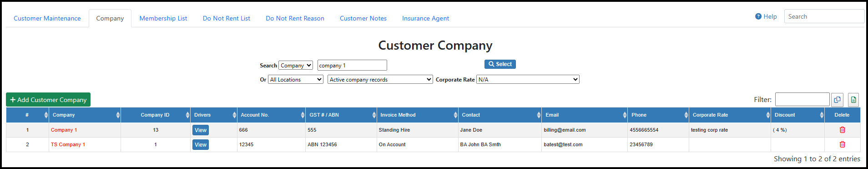
Task: Sort table by Company column arrows
Action: point(118,115)
